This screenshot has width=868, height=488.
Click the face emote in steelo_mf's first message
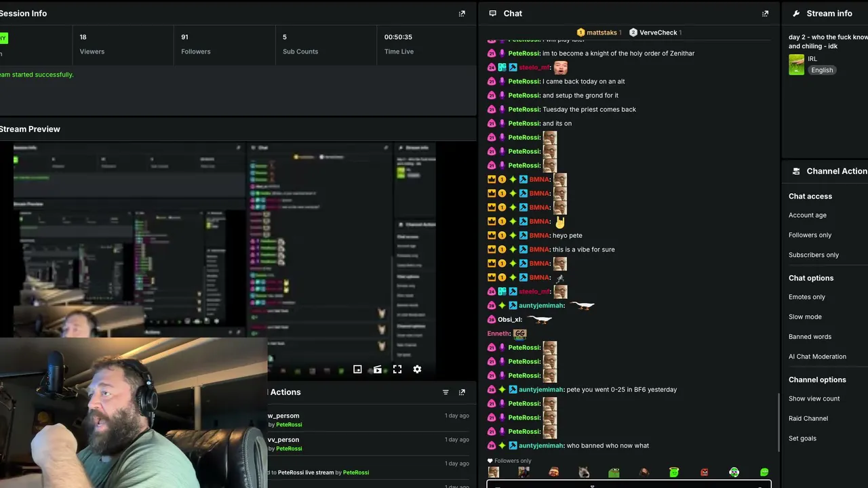click(x=560, y=67)
